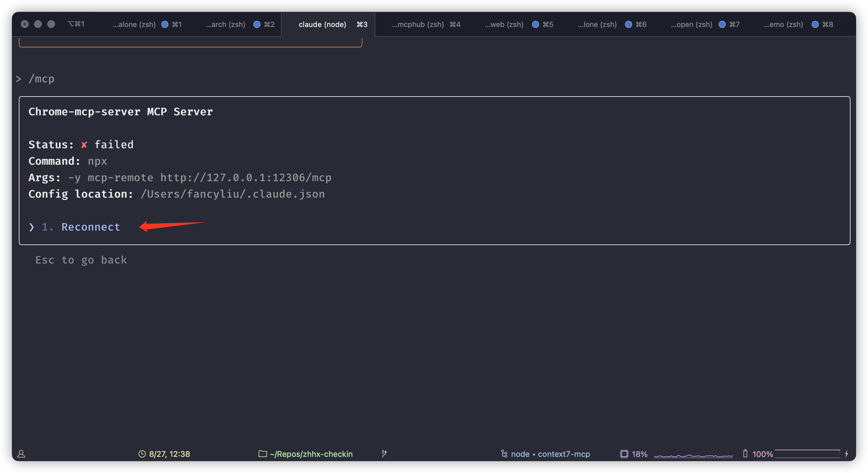Click the git branch icon in the status bar
868x473 pixels.
point(385,454)
